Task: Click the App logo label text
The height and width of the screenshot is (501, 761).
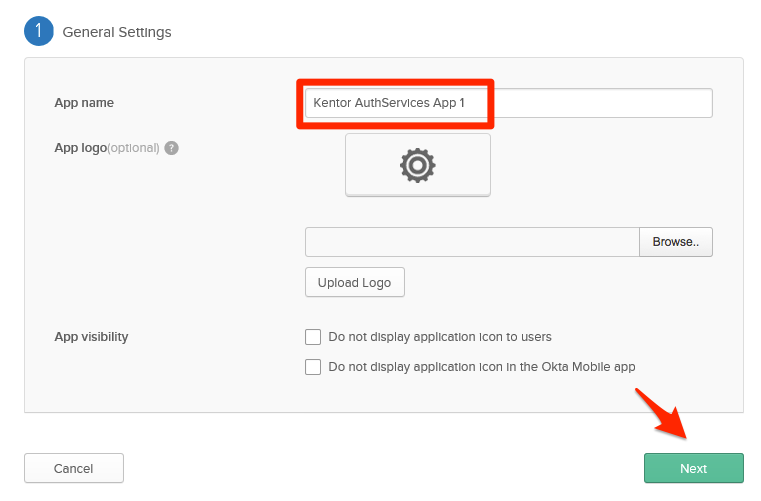Action: (x=79, y=148)
